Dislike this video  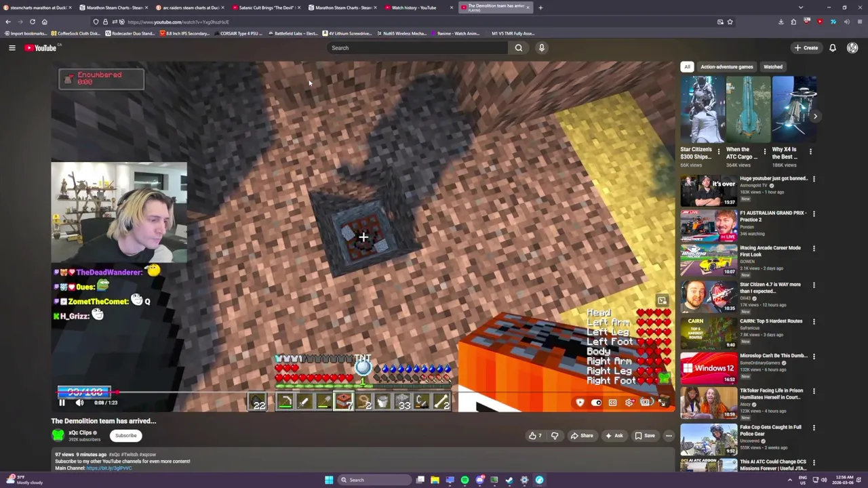click(555, 436)
